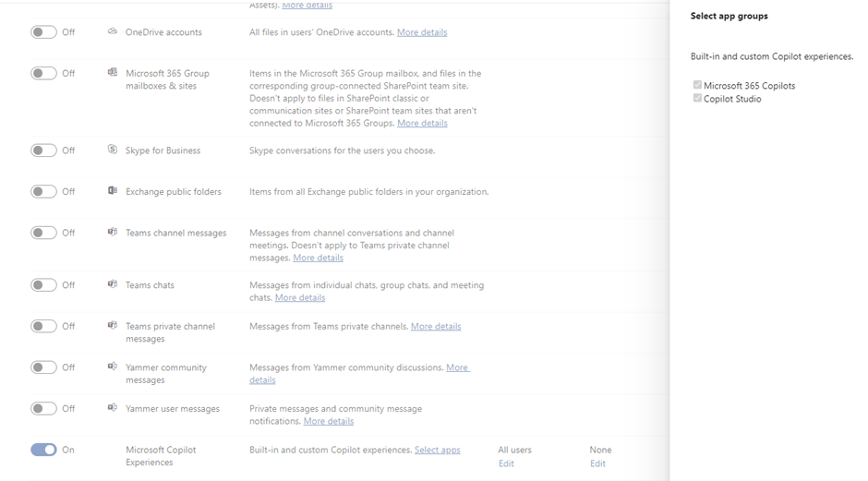This screenshot has height=481, width=868.
Task: Click the Yammer community messages icon
Action: coord(113,367)
